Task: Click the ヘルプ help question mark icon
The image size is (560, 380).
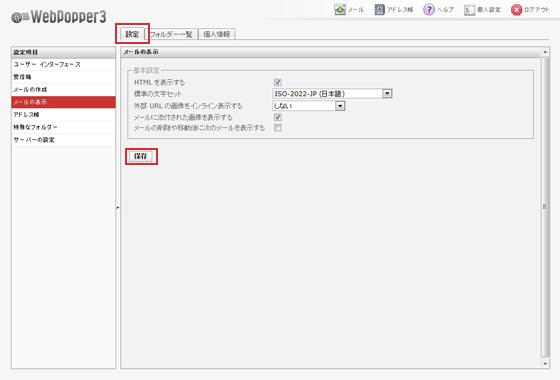Action: 429,10
